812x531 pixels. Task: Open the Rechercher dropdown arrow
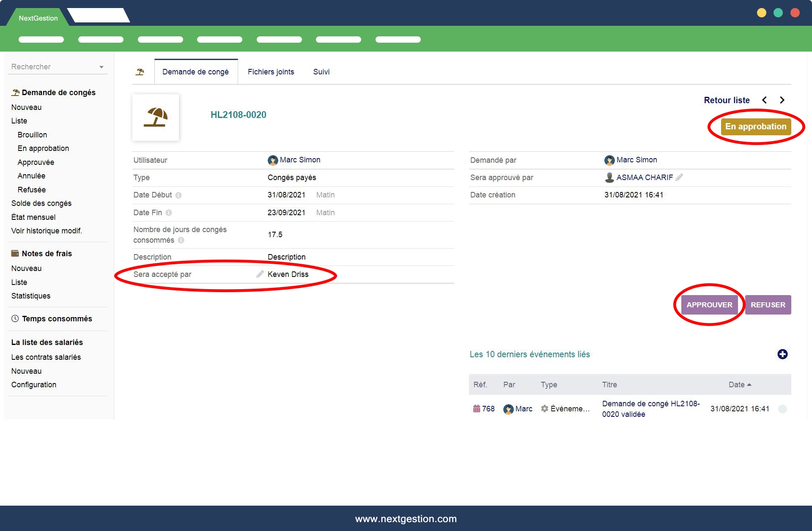tap(101, 67)
